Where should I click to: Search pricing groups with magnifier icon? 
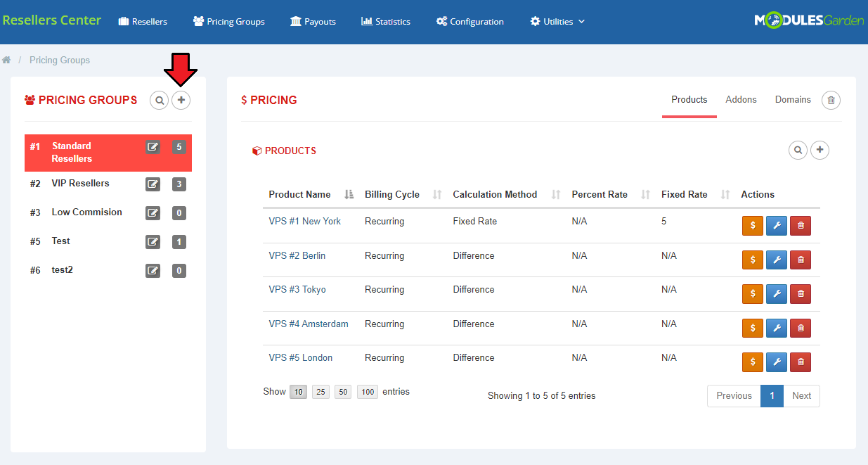pyautogui.click(x=160, y=101)
